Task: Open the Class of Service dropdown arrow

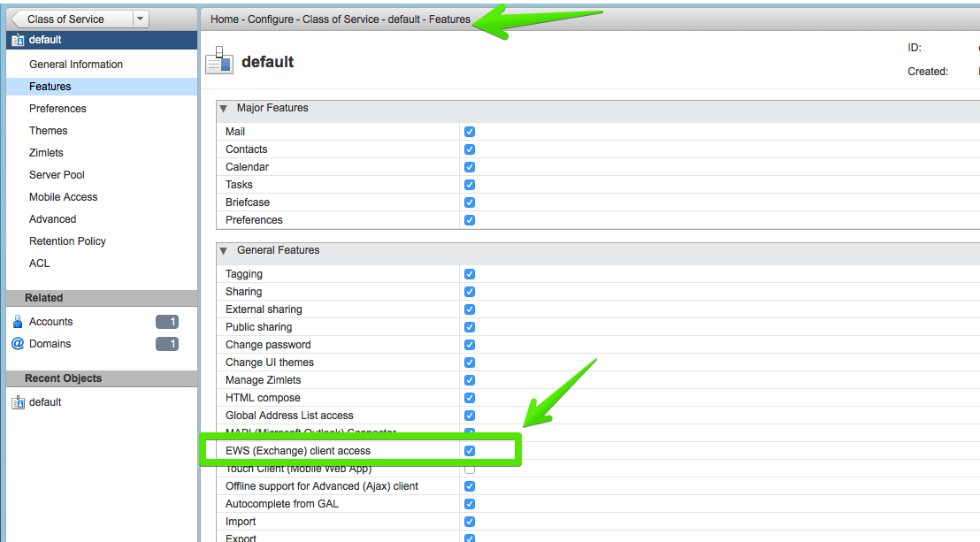Action: point(141,19)
